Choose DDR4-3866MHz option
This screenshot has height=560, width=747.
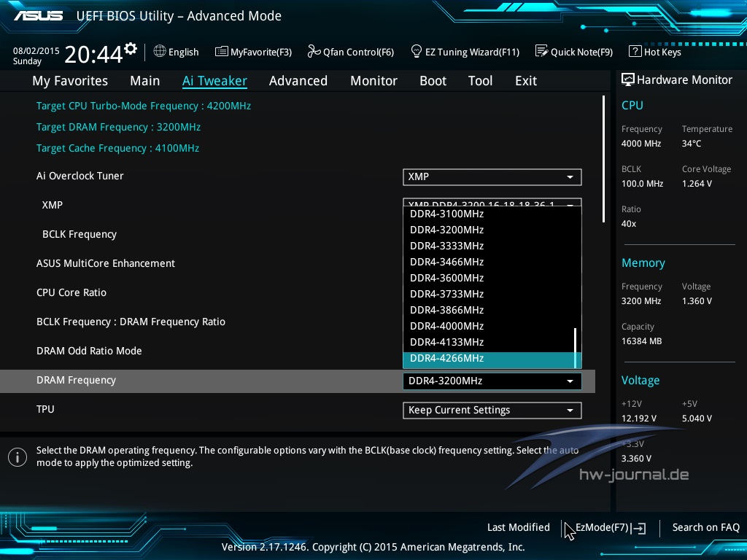pyautogui.click(x=489, y=310)
